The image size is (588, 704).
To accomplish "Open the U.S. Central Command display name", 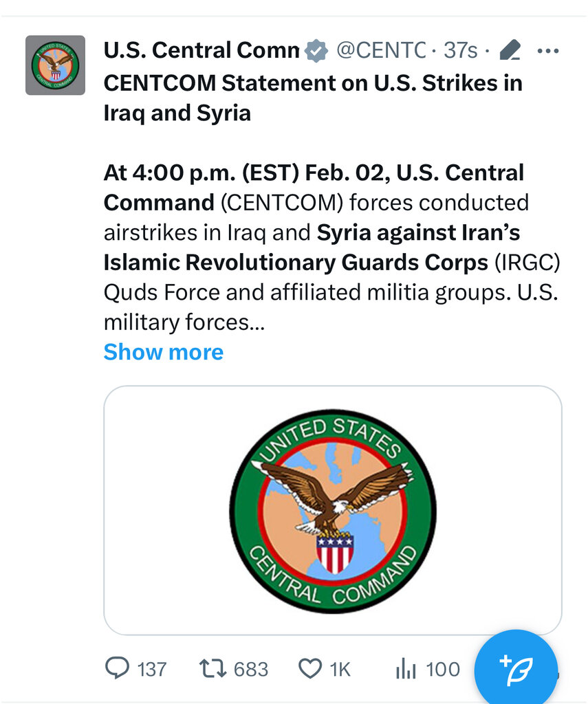I will [x=202, y=50].
